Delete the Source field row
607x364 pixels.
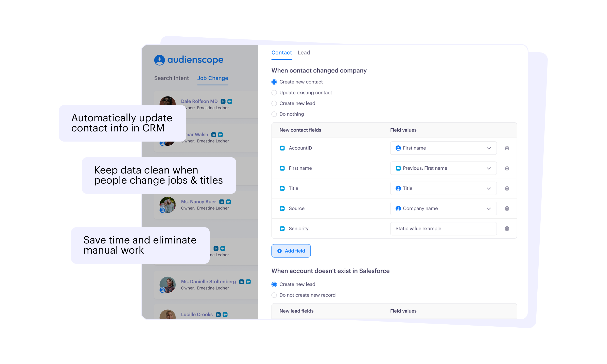tap(507, 208)
